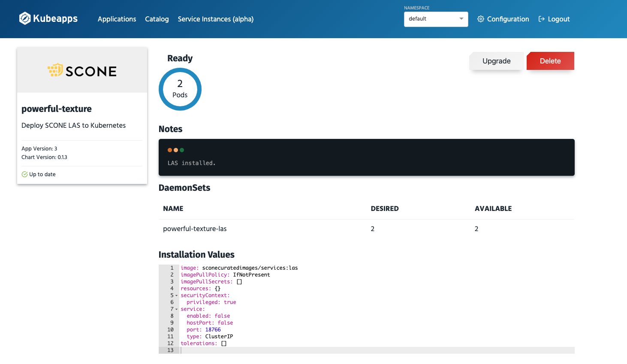Open Service Instances (alpha)
This screenshot has width=627, height=364.
(x=215, y=19)
